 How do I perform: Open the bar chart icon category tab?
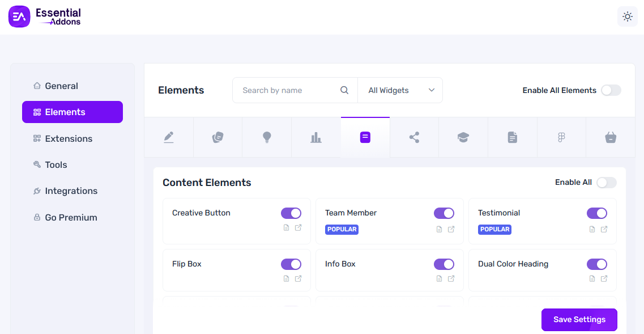(316, 137)
